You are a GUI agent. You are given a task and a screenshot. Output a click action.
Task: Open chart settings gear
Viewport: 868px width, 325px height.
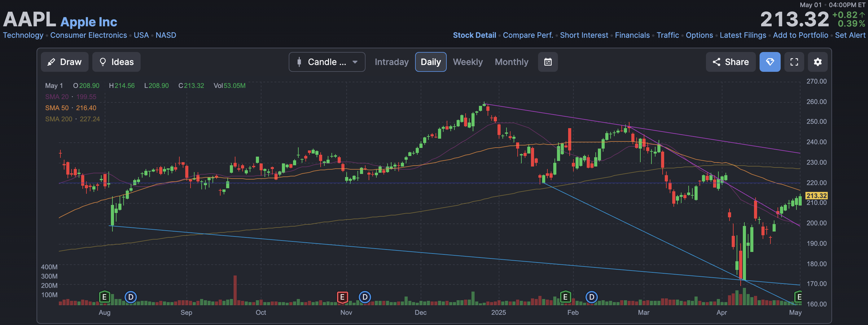click(x=818, y=62)
